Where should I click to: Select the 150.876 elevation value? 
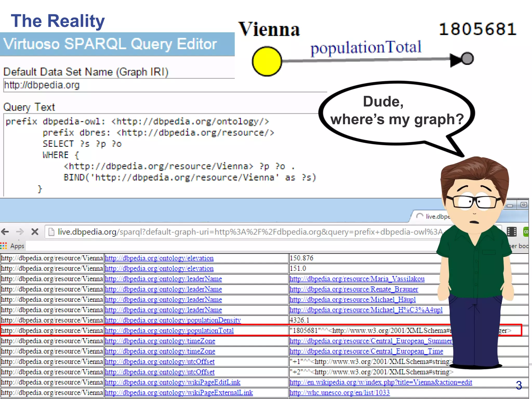pyautogui.click(x=302, y=258)
